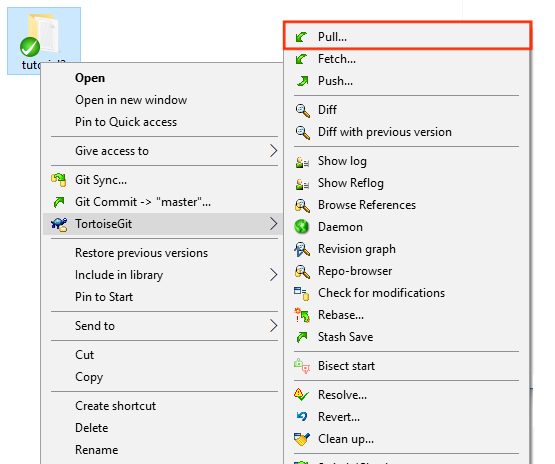555x464 pixels.
Task: Click the Push arrow icon
Action: [x=302, y=81]
